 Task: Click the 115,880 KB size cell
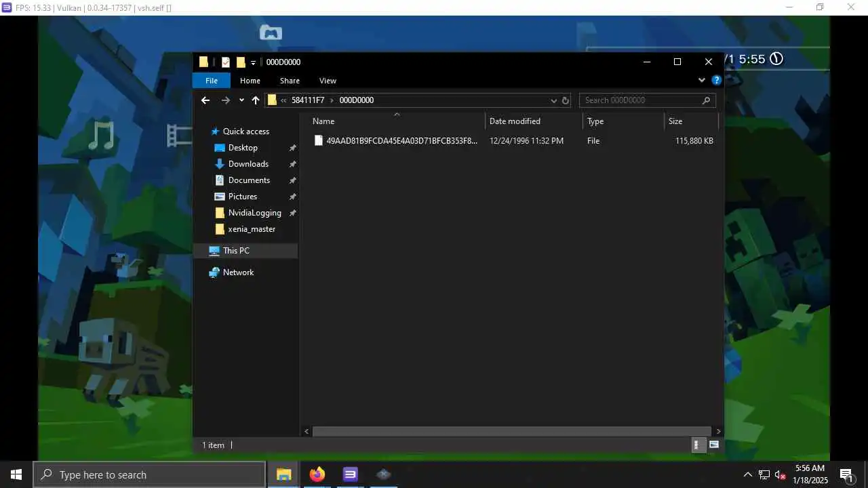[694, 141]
